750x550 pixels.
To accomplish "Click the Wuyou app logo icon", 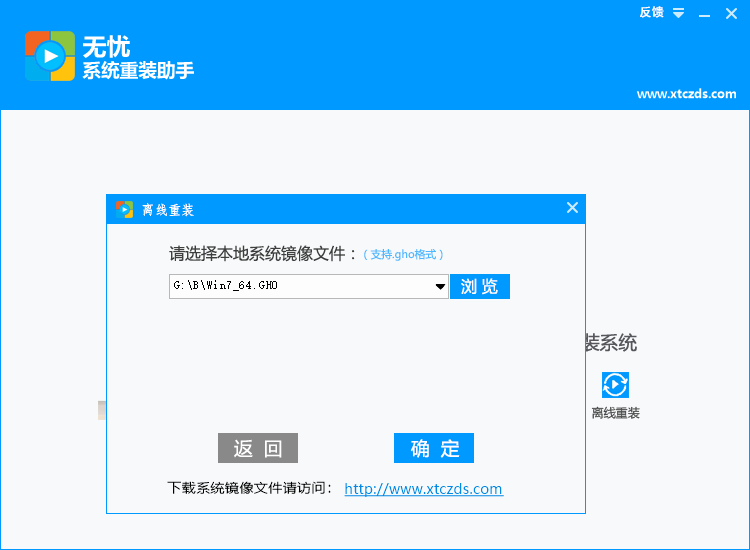I will pos(50,56).
